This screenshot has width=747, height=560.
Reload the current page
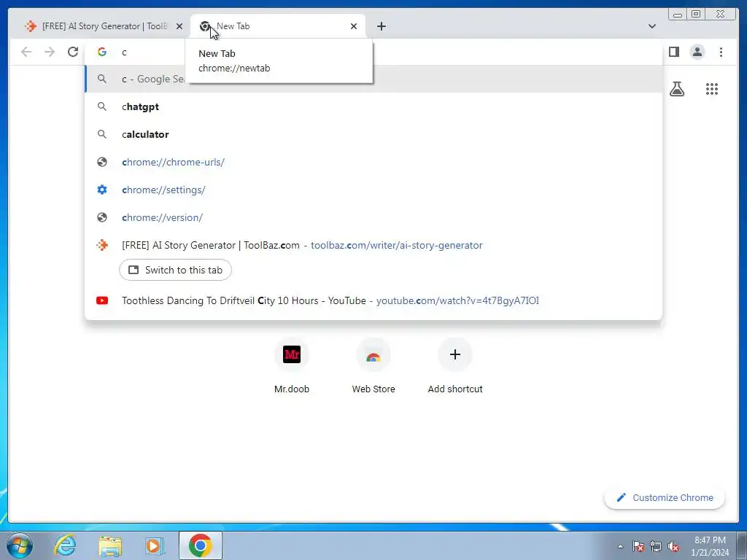pyautogui.click(x=73, y=52)
